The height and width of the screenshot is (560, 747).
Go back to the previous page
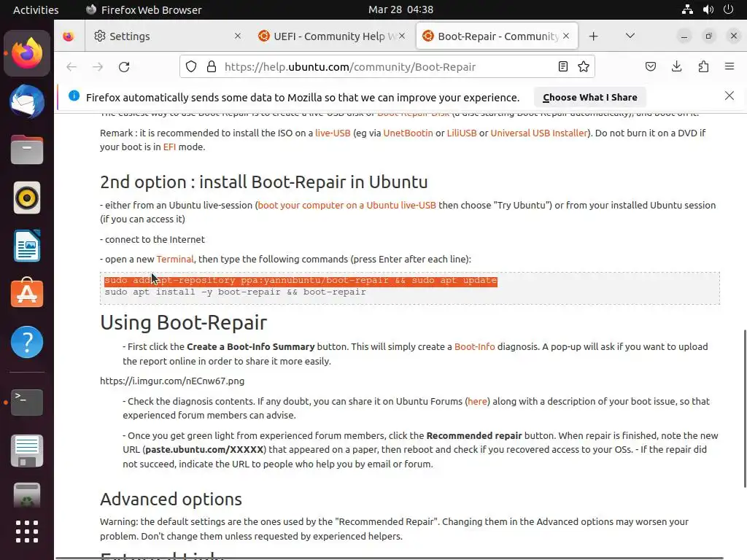point(71,66)
